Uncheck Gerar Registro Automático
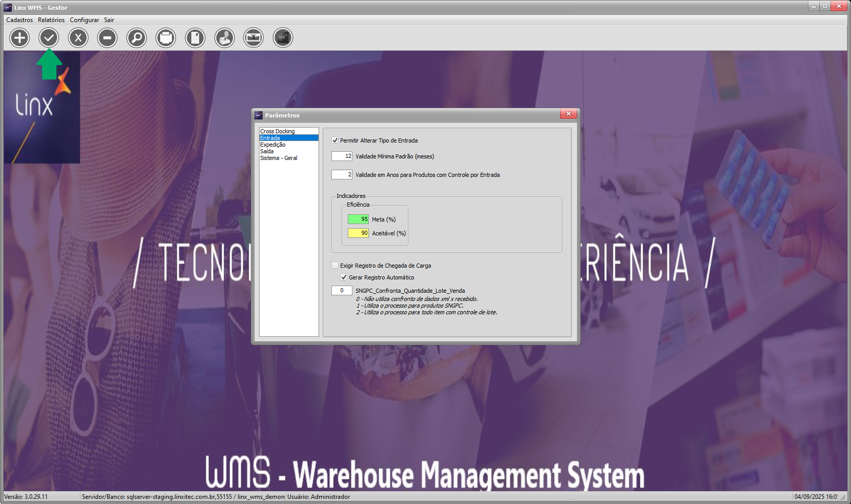This screenshot has width=851, height=504. pyautogui.click(x=344, y=277)
